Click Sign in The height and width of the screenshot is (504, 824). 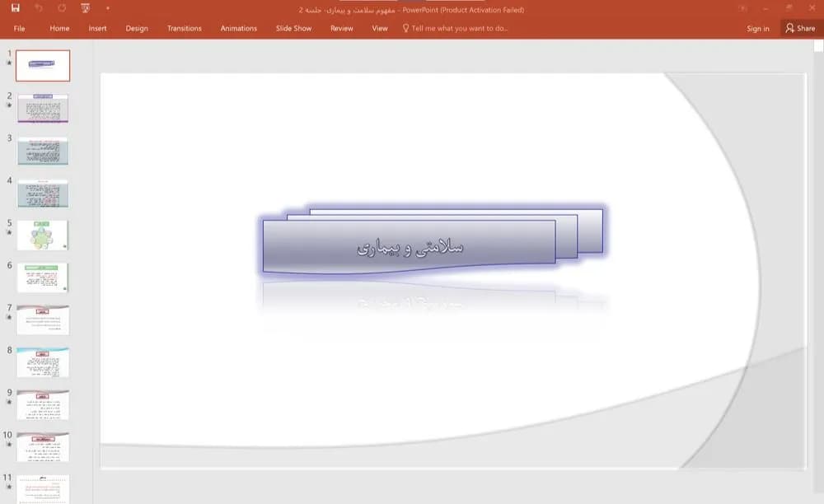(x=758, y=28)
